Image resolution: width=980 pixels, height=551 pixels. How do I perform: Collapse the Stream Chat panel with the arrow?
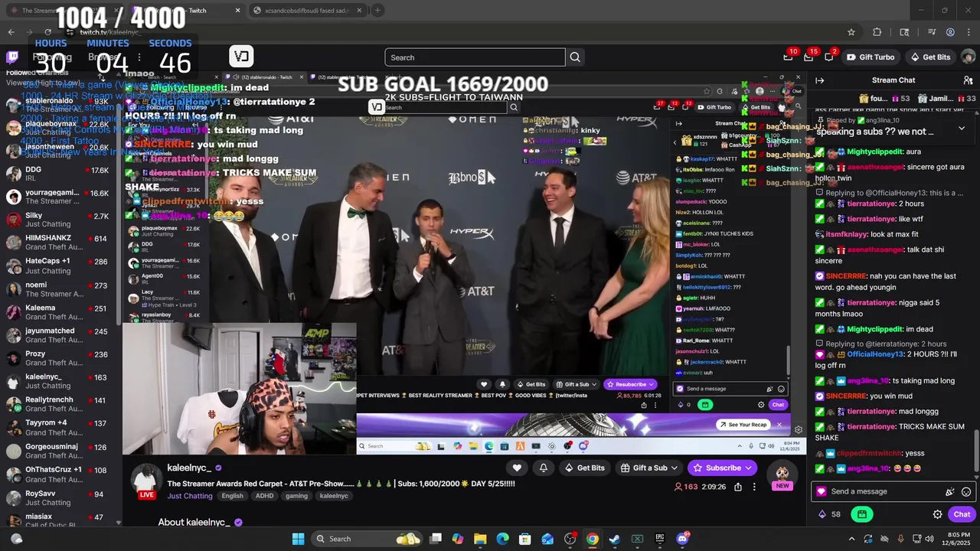coord(820,80)
